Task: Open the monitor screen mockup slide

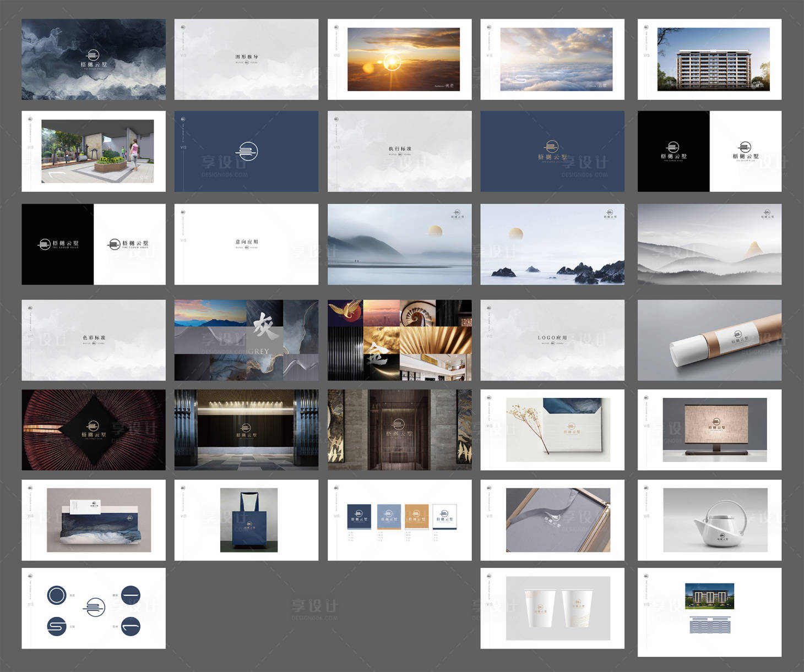Action: coord(709,430)
